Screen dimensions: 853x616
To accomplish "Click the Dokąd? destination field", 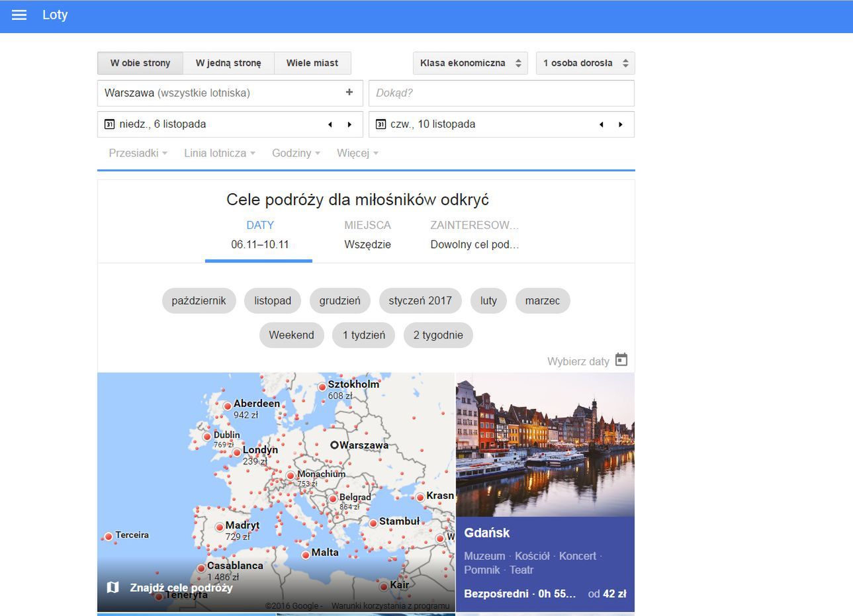I will tap(501, 93).
